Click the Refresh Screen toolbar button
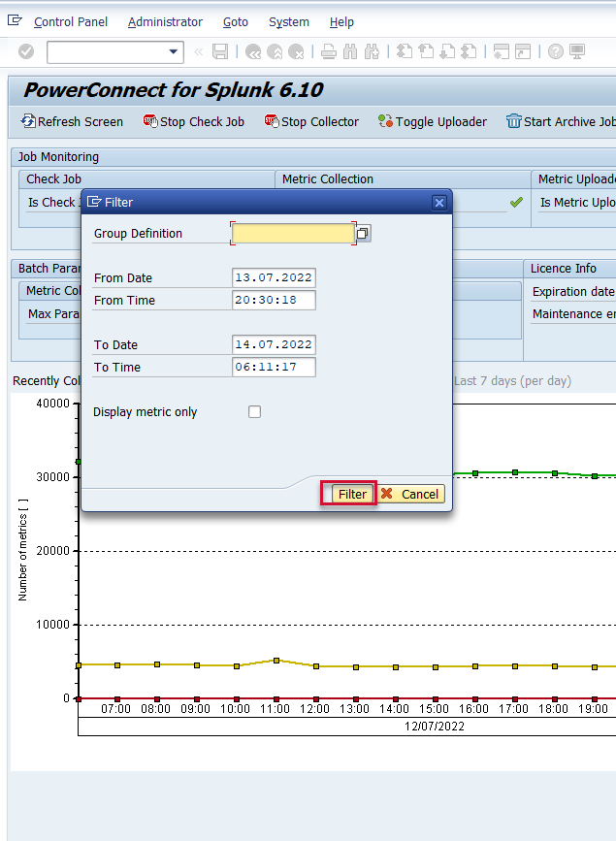 click(x=72, y=122)
